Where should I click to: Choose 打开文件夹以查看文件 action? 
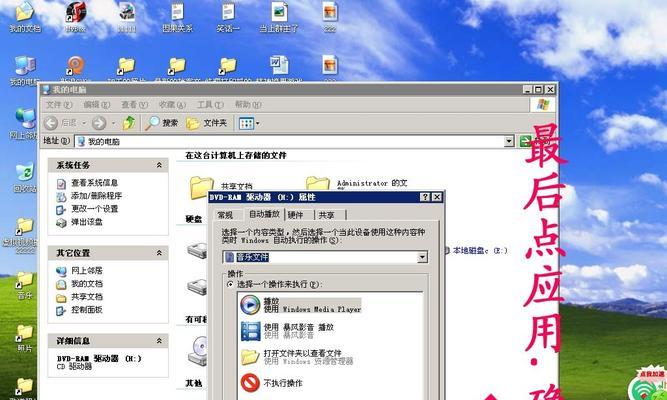(x=297, y=357)
